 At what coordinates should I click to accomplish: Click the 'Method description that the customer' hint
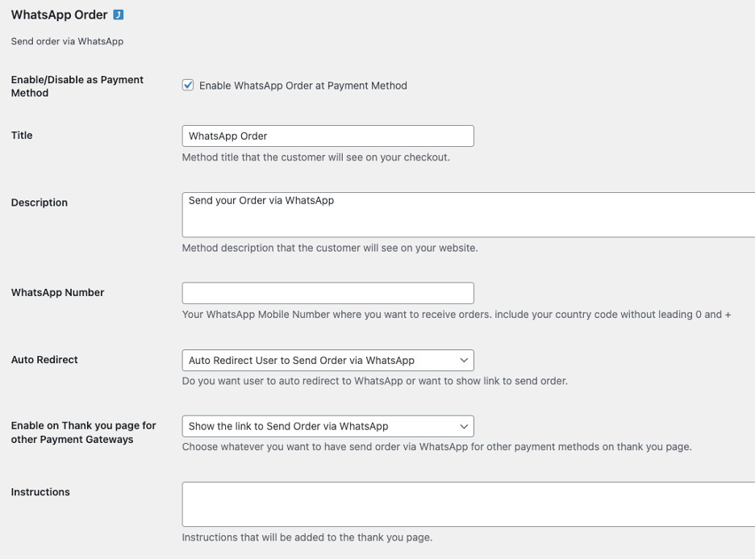[330, 248]
